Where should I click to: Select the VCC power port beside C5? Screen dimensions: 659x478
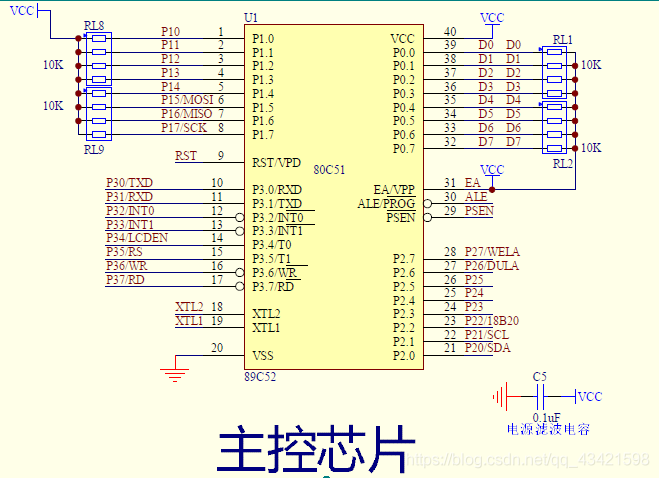tap(590, 397)
